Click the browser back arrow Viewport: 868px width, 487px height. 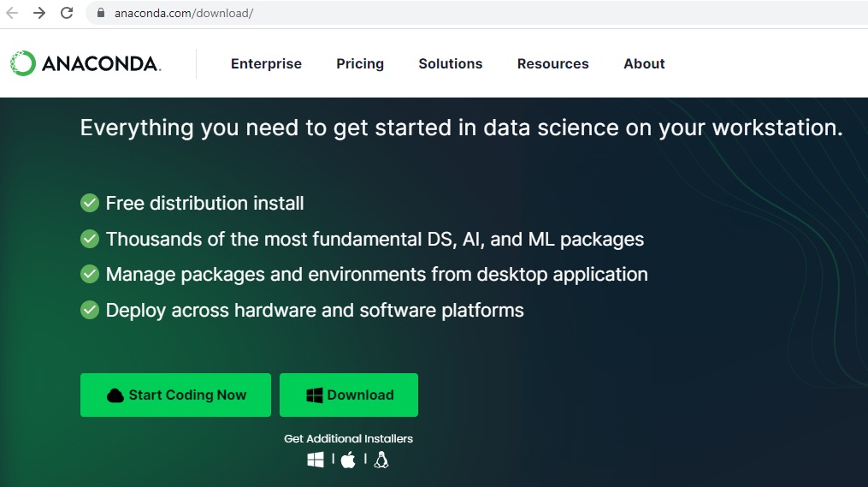(12, 13)
